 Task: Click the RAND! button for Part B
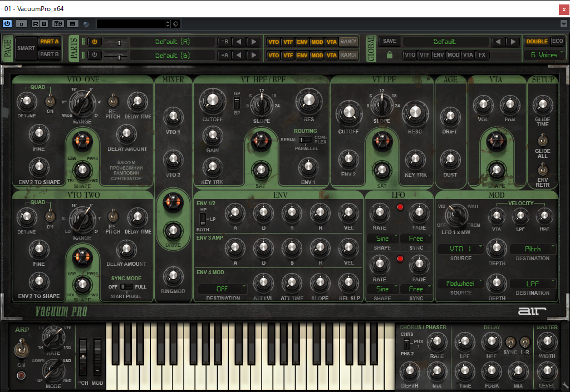[x=348, y=55]
